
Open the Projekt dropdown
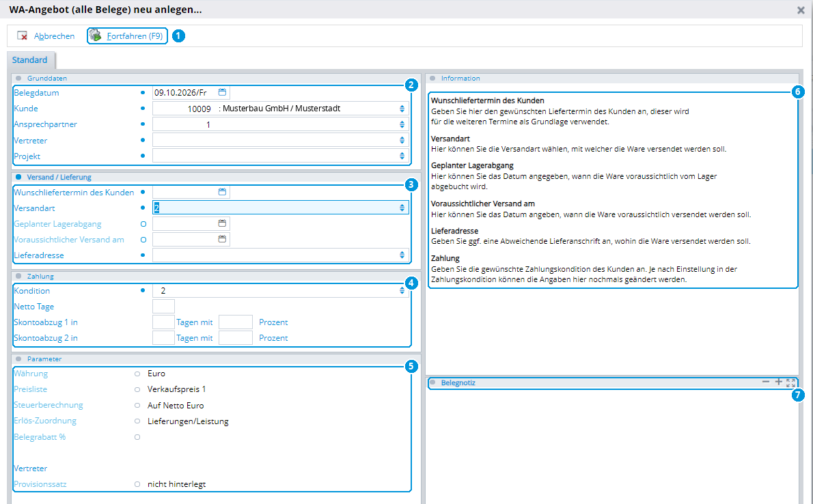point(402,156)
